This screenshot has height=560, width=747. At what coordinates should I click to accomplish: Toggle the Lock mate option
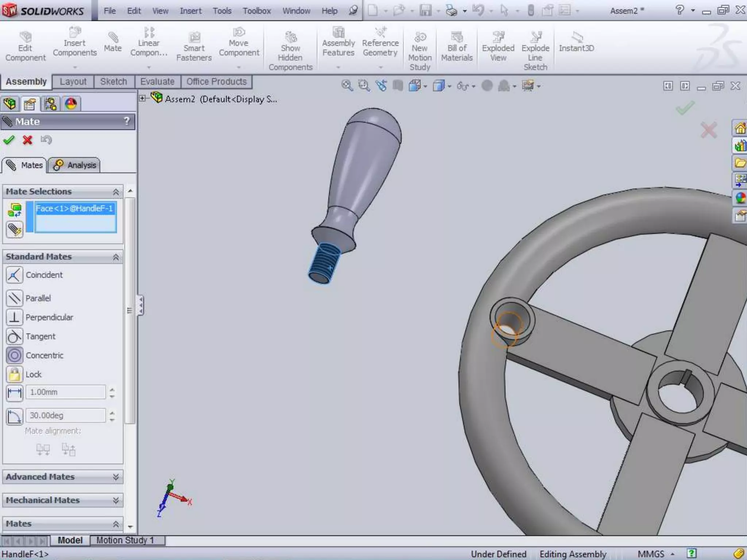(15, 374)
